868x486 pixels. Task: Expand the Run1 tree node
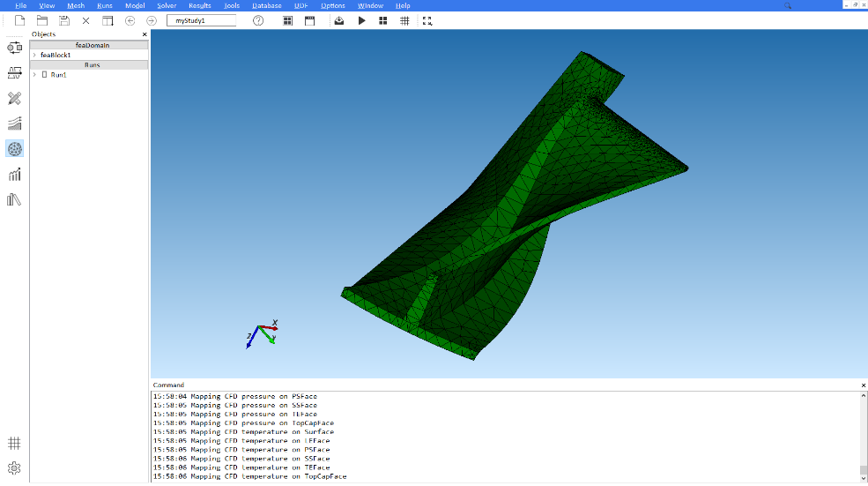tap(34, 74)
